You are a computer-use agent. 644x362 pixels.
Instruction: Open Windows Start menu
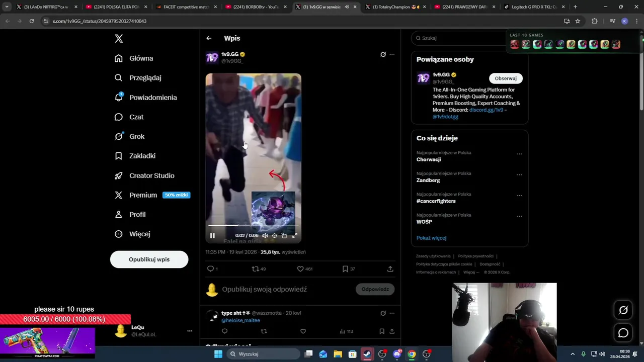tap(218, 354)
